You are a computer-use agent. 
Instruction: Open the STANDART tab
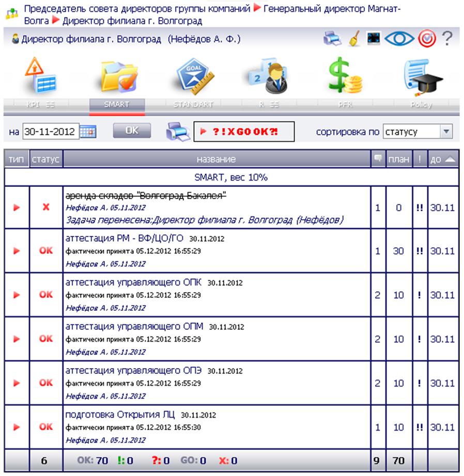pos(193,105)
